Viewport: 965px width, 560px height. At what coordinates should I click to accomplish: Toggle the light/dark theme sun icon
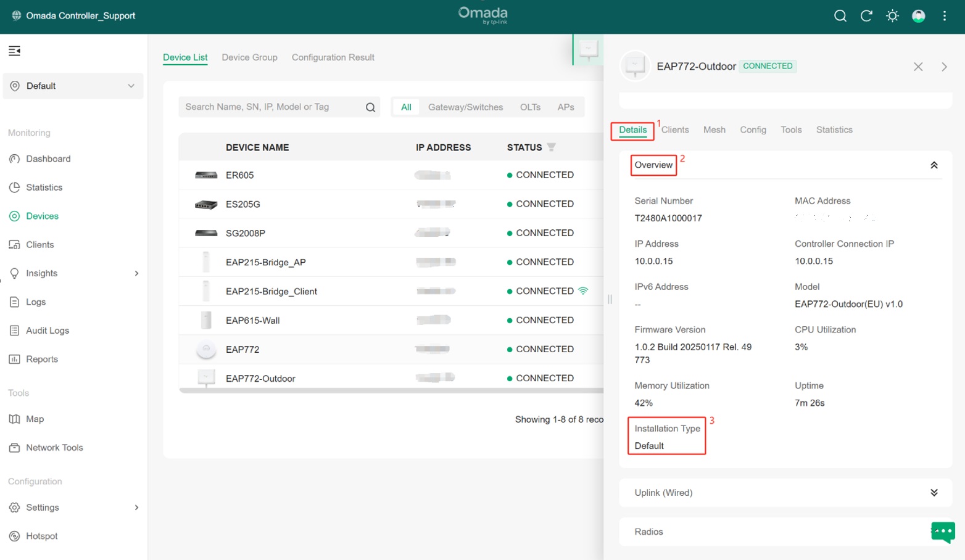(892, 16)
